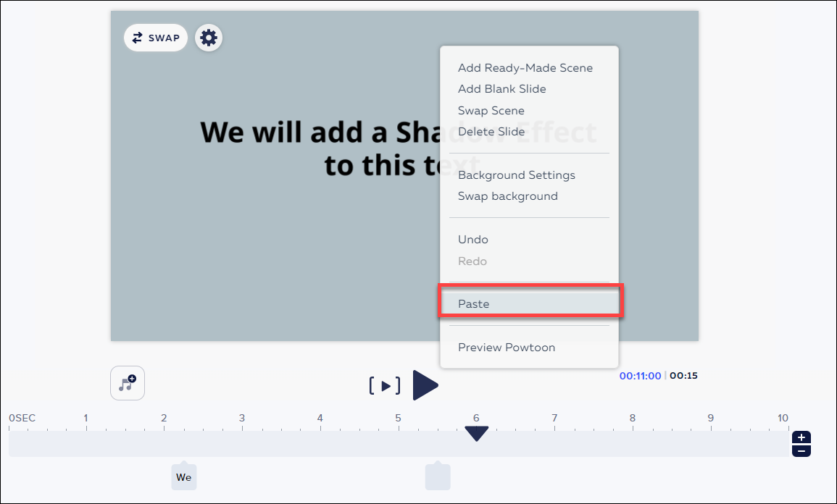Undo the last action
Screen dimensions: 837x504
pos(472,239)
